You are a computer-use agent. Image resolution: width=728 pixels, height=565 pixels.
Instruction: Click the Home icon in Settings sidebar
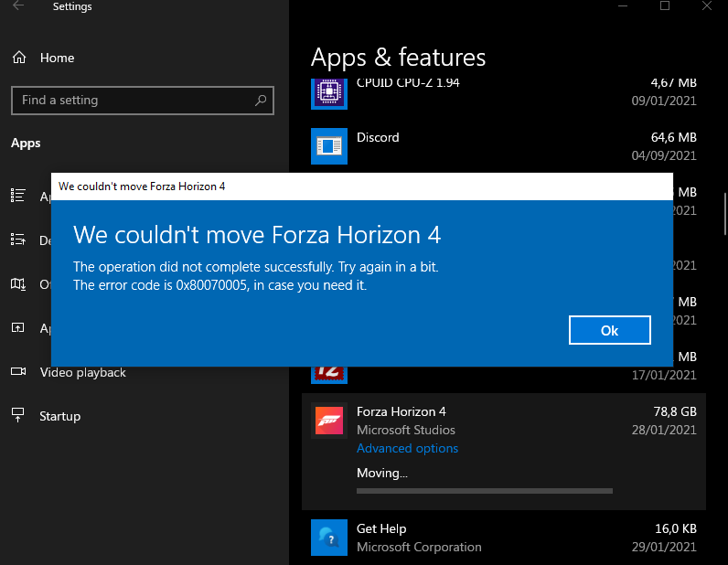pyautogui.click(x=19, y=58)
